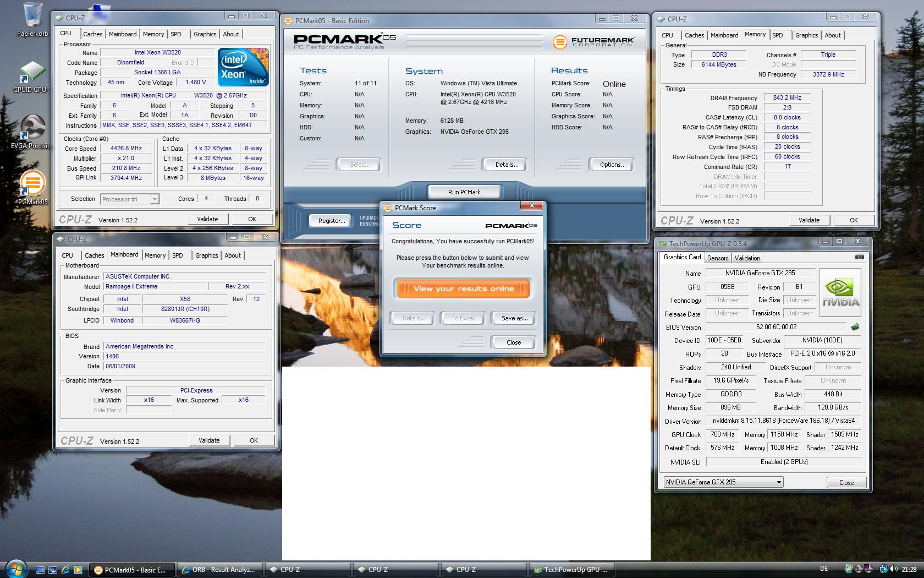Click OK in CPU-Z Mainboard window
924x578 pixels.
(253, 440)
